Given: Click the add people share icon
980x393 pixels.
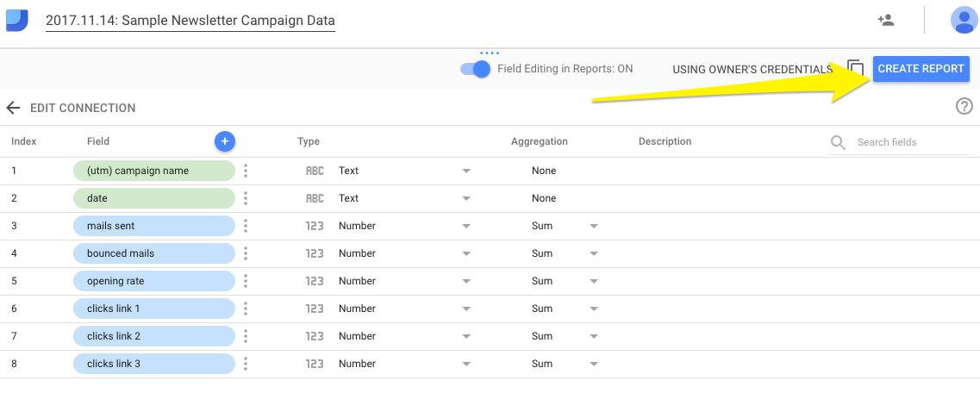Looking at the screenshot, I should click(885, 20).
